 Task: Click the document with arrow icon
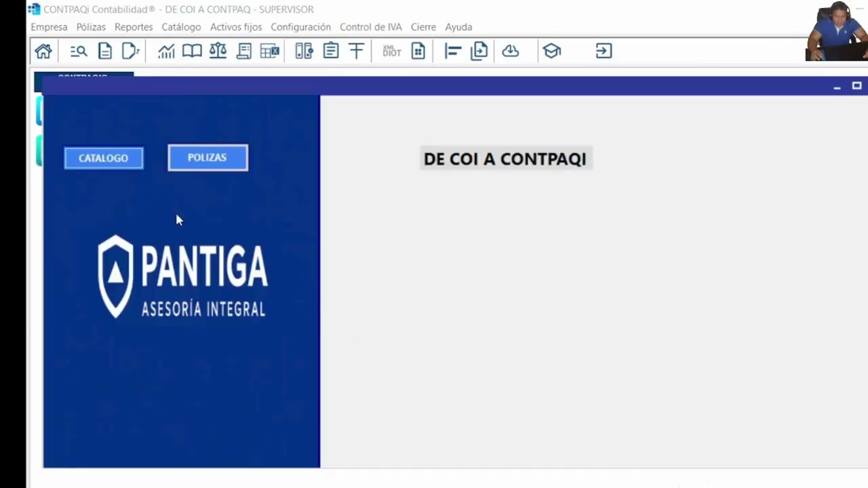pyautogui.click(x=130, y=51)
